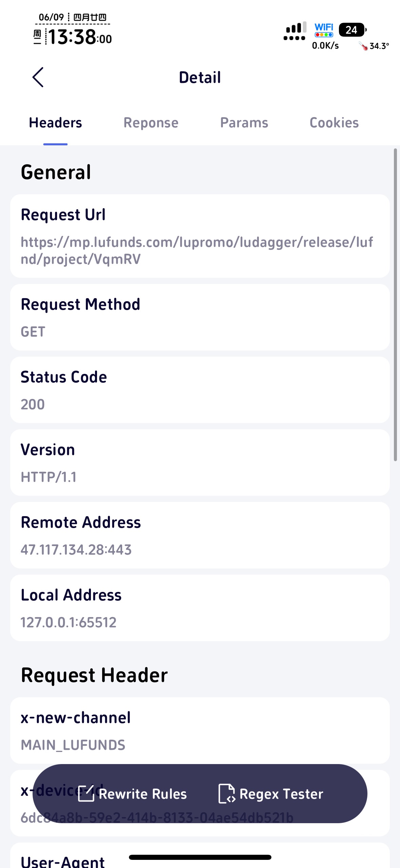Open Rewrite Rules
400x868 pixels.
(132, 794)
